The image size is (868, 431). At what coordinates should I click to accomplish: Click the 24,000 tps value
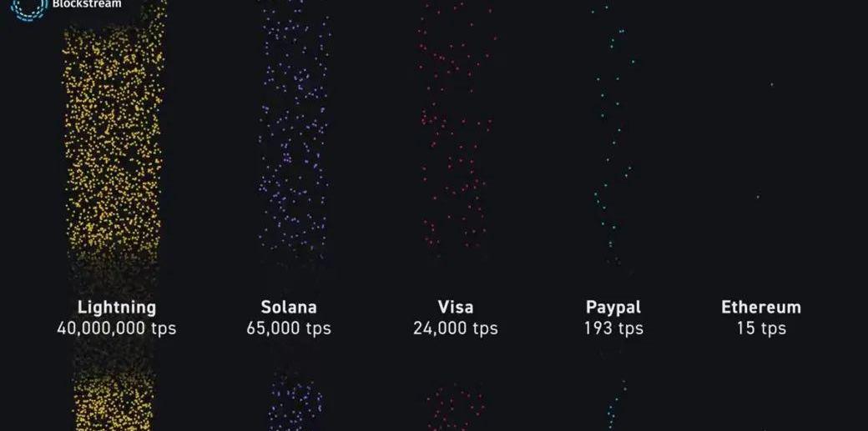[456, 328]
